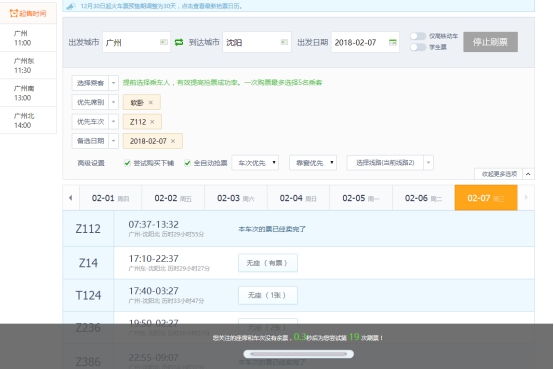Click the Z14 train number cell

tap(88, 263)
